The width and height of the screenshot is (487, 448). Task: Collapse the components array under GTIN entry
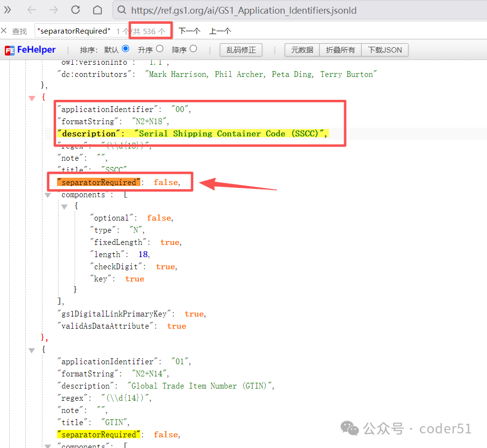(48, 446)
